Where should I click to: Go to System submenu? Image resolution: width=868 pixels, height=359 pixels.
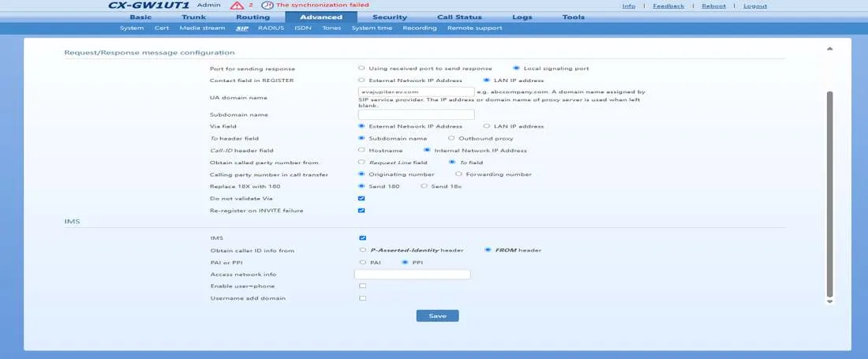click(132, 28)
